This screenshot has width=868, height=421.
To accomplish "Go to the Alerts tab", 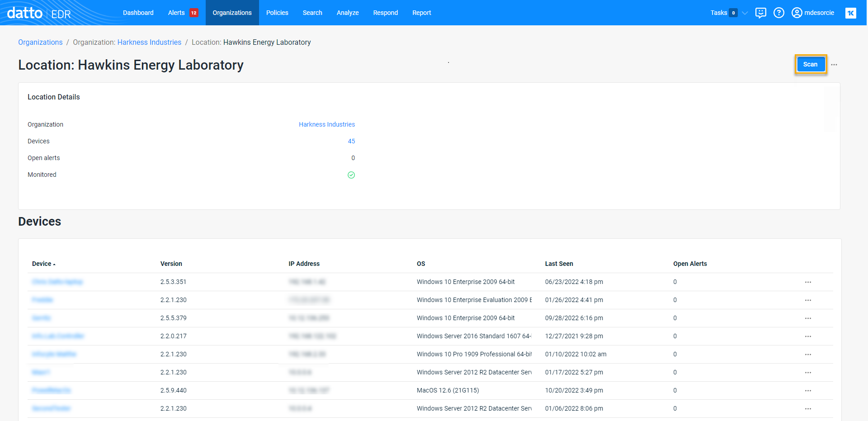I will [x=176, y=13].
